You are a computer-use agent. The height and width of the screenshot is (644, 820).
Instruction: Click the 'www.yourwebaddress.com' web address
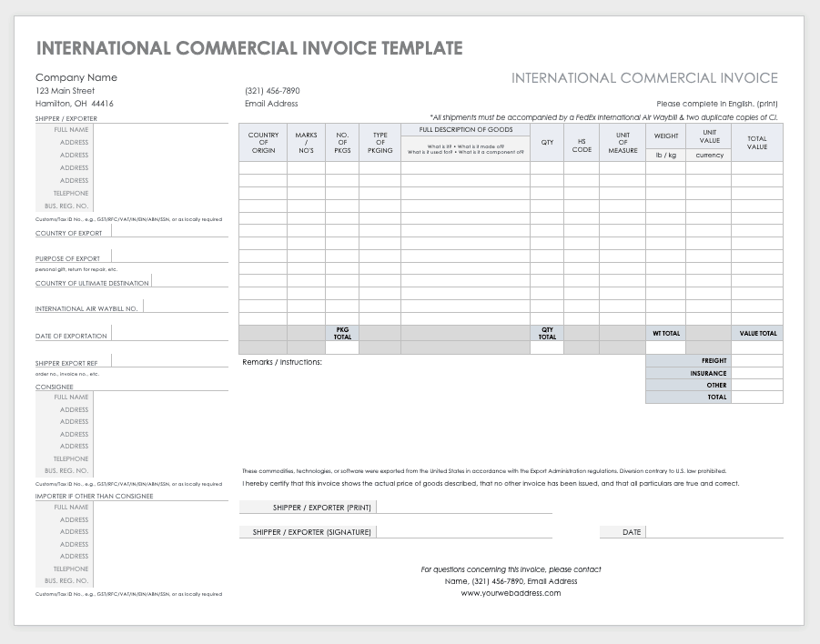(511, 593)
